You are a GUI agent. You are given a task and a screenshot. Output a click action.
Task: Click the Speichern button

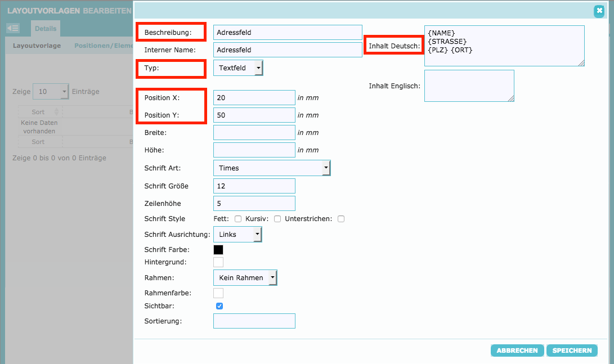point(572,350)
